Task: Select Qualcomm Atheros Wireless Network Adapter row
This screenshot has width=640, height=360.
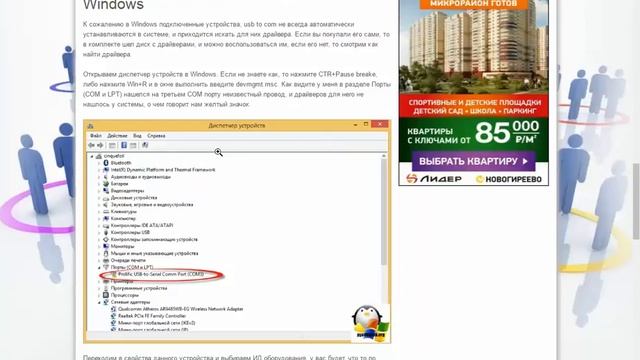Action: pyautogui.click(x=180, y=309)
